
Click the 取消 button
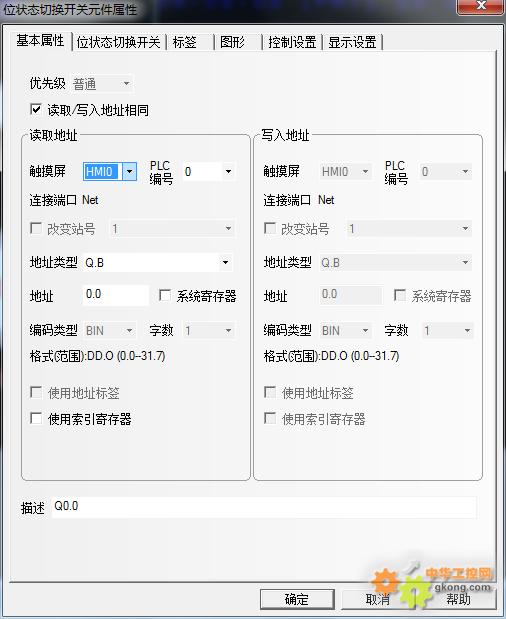pyautogui.click(x=378, y=599)
